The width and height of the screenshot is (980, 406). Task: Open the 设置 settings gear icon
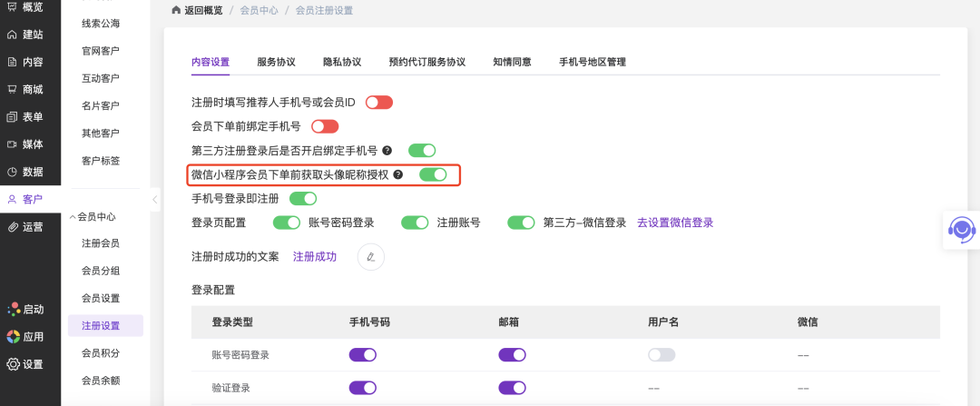[13, 364]
